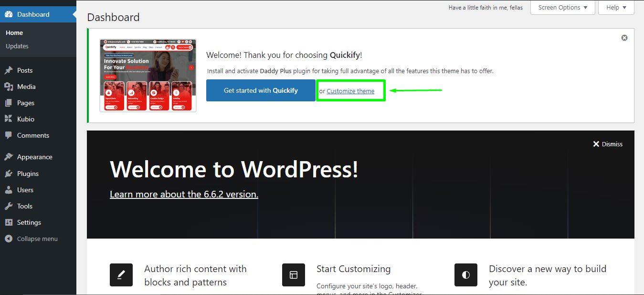Learn more about the 6.6.2 version

coord(184,194)
